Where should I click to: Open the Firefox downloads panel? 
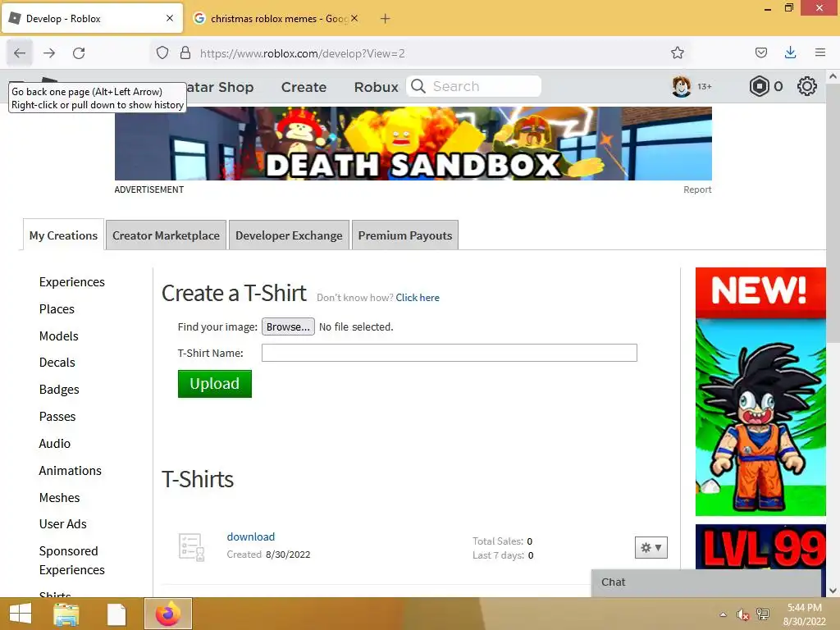click(790, 52)
